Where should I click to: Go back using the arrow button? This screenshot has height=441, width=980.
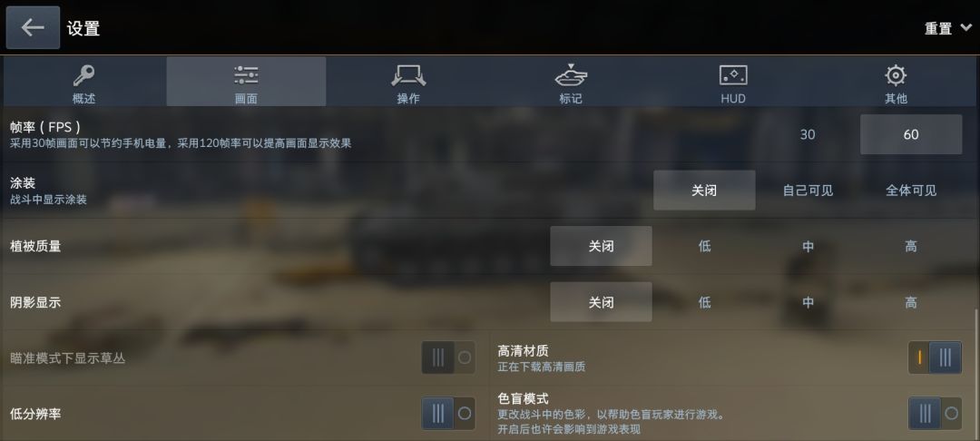(33, 27)
